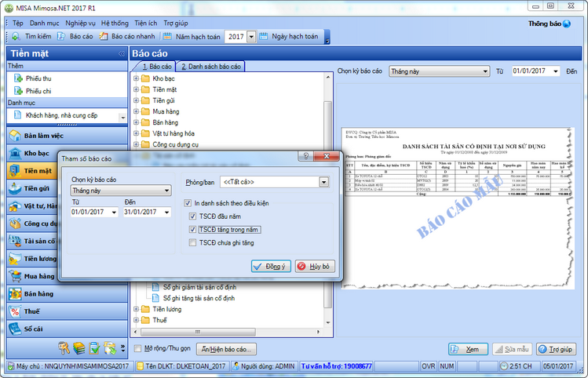Open the Nghiệp vụ menu

pyautogui.click(x=80, y=24)
